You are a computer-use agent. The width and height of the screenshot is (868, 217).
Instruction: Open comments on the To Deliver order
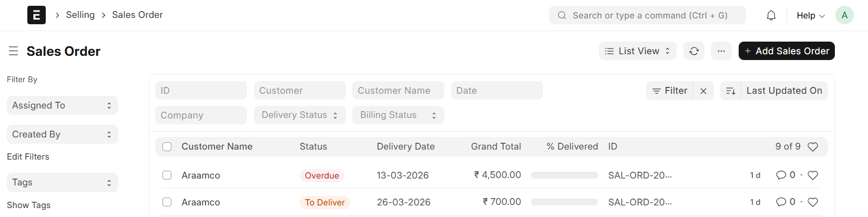click(x=781, y=202)
